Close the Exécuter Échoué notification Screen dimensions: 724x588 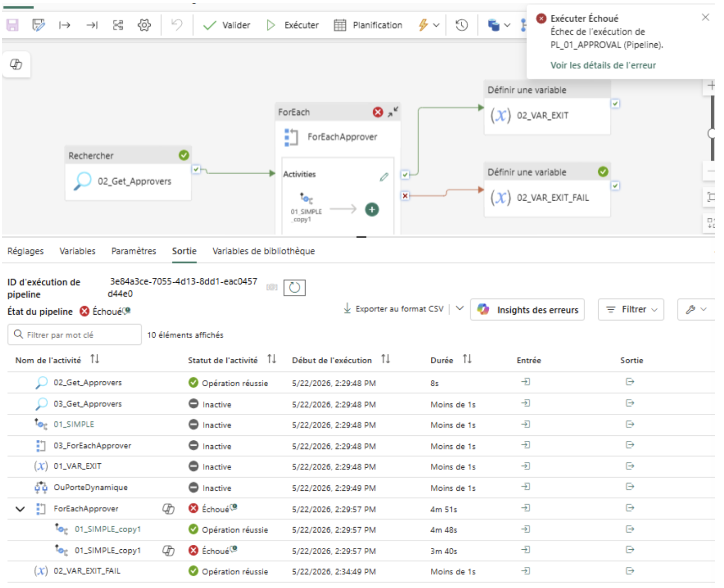pyautogui.click(x=705, y=17)
